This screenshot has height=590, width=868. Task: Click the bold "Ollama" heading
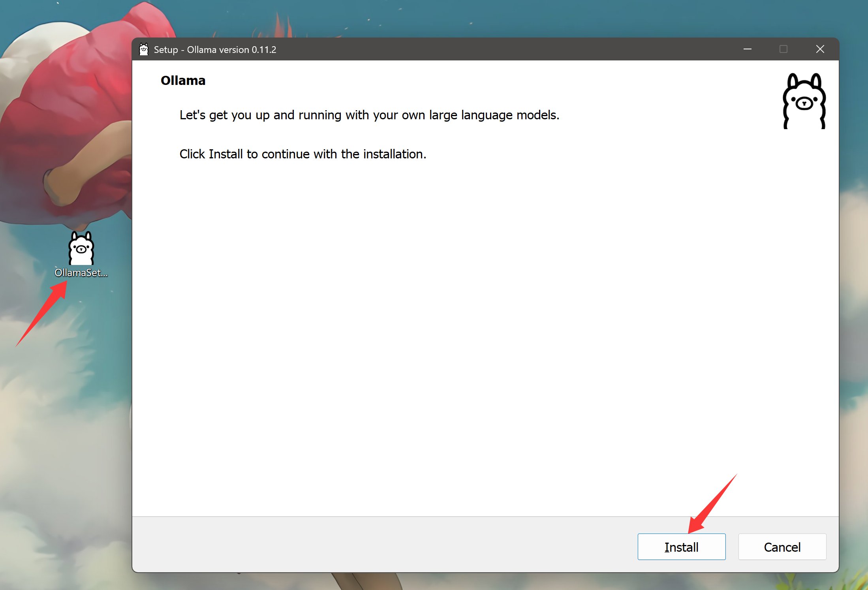(x=183, y=81)
